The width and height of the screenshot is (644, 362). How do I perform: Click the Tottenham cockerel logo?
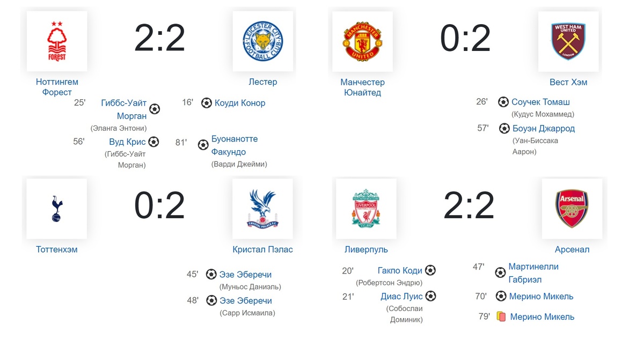point(56,209)
